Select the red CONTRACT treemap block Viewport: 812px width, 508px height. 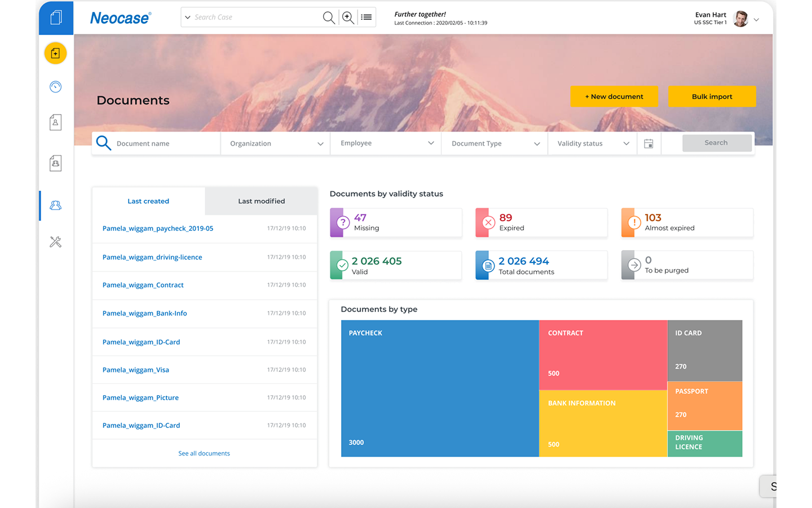click(603, 355)
